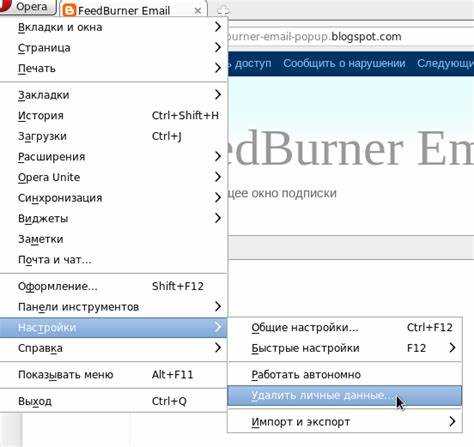Image resolution: width=474 pixels, height=447 pixels.
Task: Select Удалить личные данные option
Action: (345, 396)
